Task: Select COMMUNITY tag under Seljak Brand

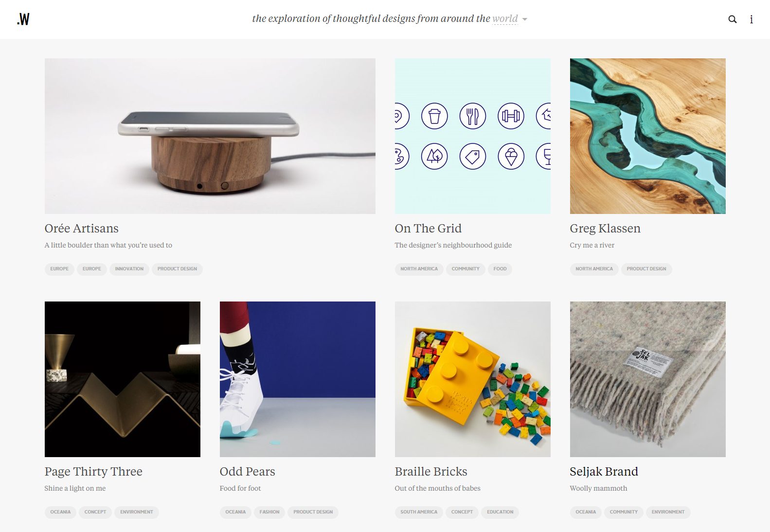Action: pos(624,512)
